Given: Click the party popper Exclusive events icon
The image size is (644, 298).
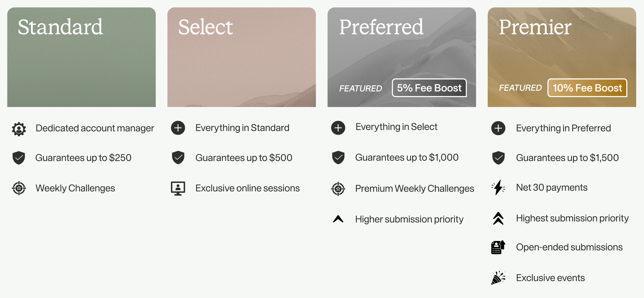Looking at the screenshot, I should [498, 278].
